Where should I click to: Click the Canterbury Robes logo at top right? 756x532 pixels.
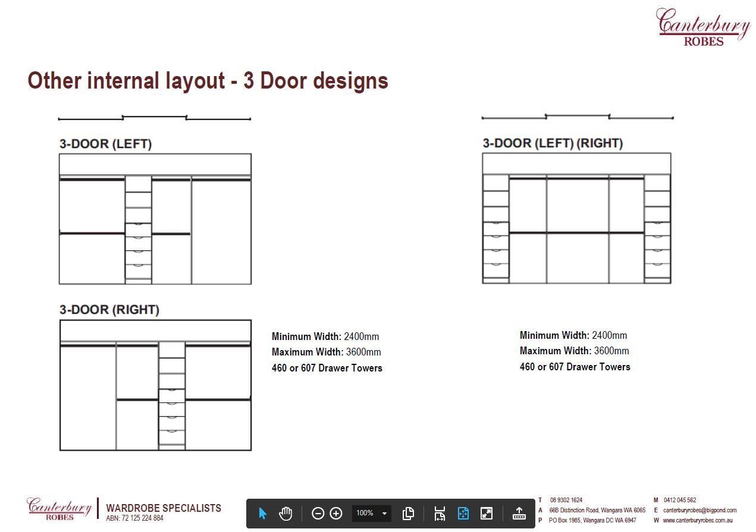pos(703,27)
